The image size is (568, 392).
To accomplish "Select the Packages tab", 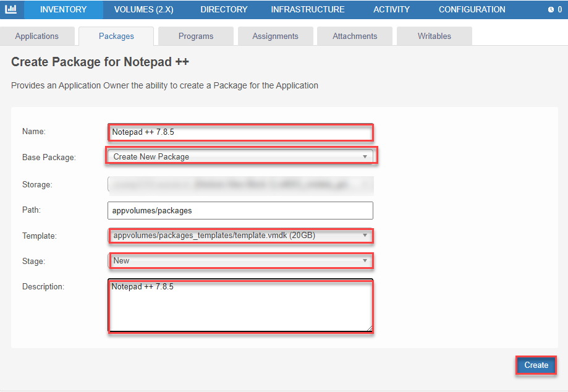I will tap(116, 36).
